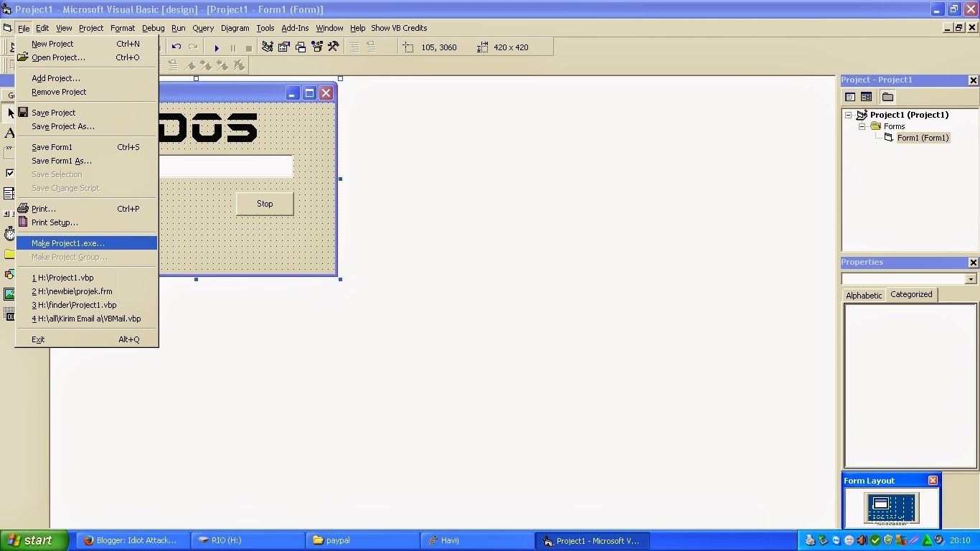
Task: Collapse the Project1 (Project1) tree node
Action: pyautogui.click(x=848, y=115)
